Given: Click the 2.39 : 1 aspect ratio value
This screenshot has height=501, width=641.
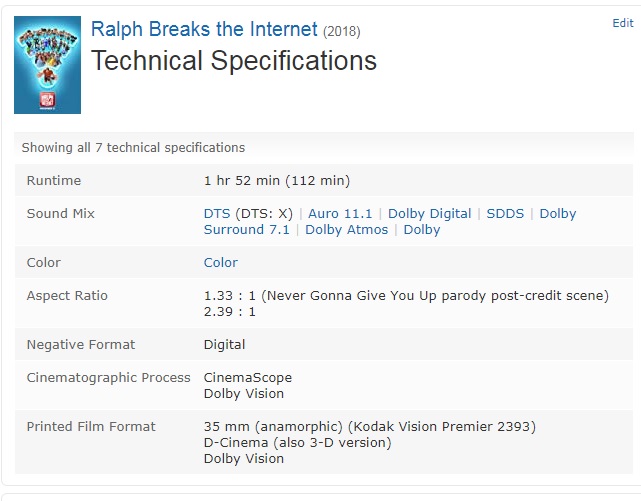Looking at the screenshot, I should pos(230,312).
